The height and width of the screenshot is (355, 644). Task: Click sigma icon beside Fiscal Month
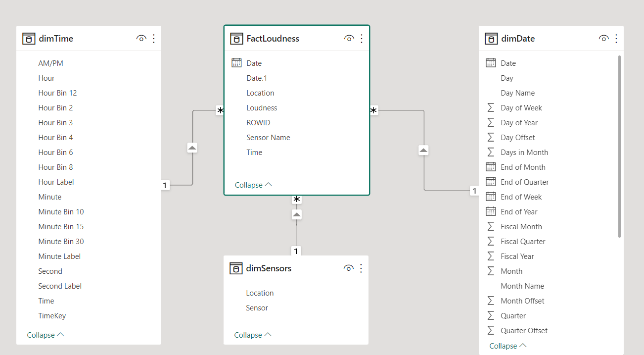[x=491, y=226]
